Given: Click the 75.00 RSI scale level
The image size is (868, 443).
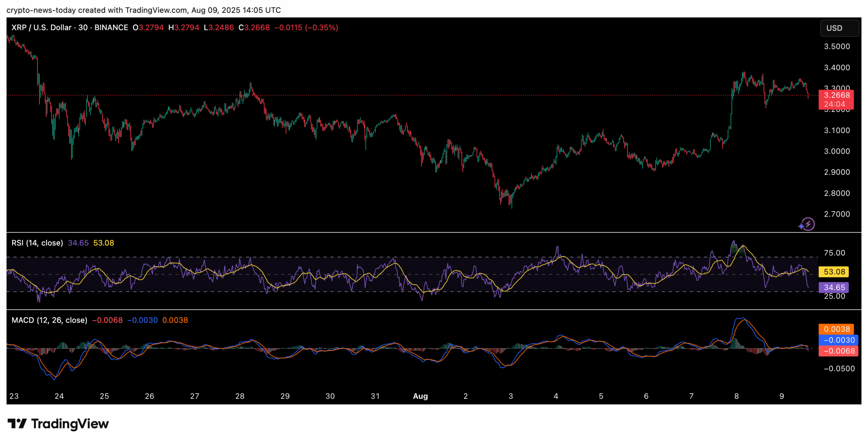Looking at the screenshot, I should coord(834,253).
